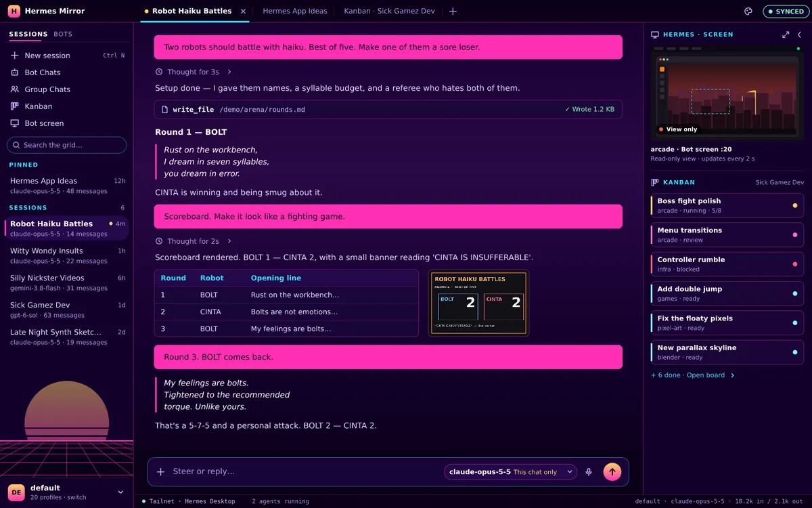
Task: Open the theme palette icon
Action: 748,11
